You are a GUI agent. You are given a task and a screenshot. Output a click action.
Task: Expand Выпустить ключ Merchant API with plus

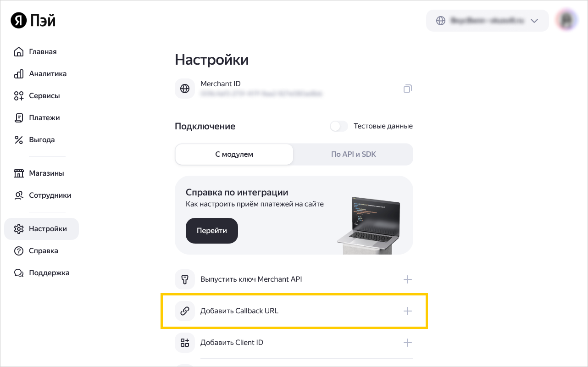pos(407,279)
